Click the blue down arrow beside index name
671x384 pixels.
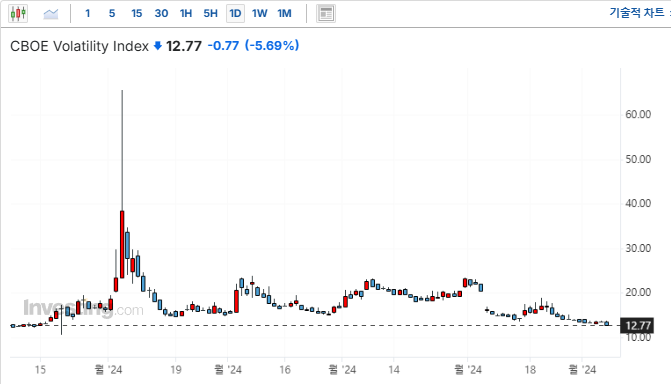[x=157, y=46]
